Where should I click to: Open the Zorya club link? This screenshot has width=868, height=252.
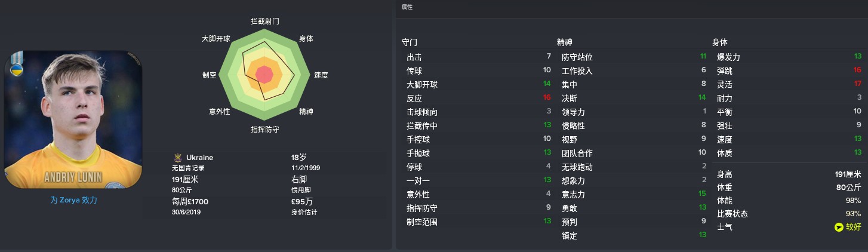coord(74,200)
